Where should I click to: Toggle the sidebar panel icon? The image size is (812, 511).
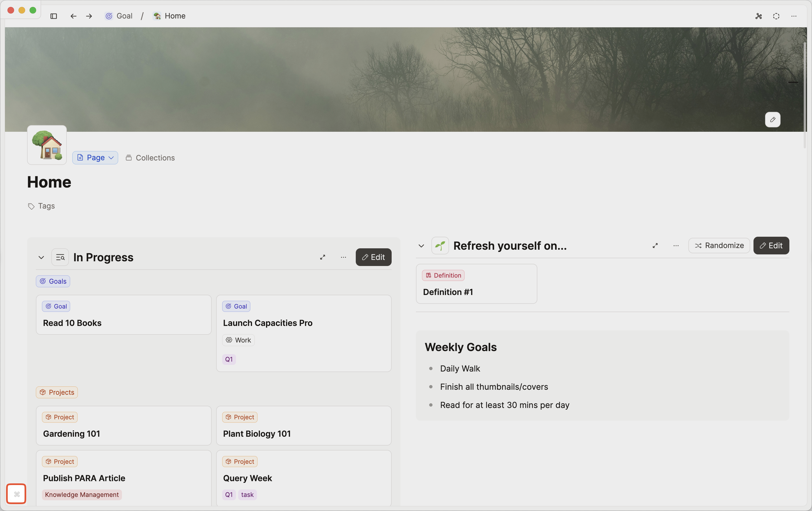pyautogui.click(x=54, y=16)
